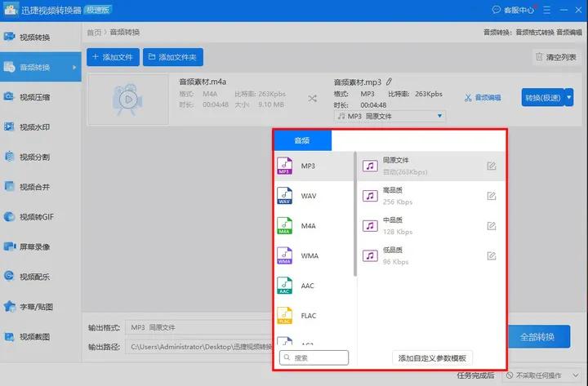Select 高品质 quality preset
This screenshot has width=588, height=386.
(431, 196)
